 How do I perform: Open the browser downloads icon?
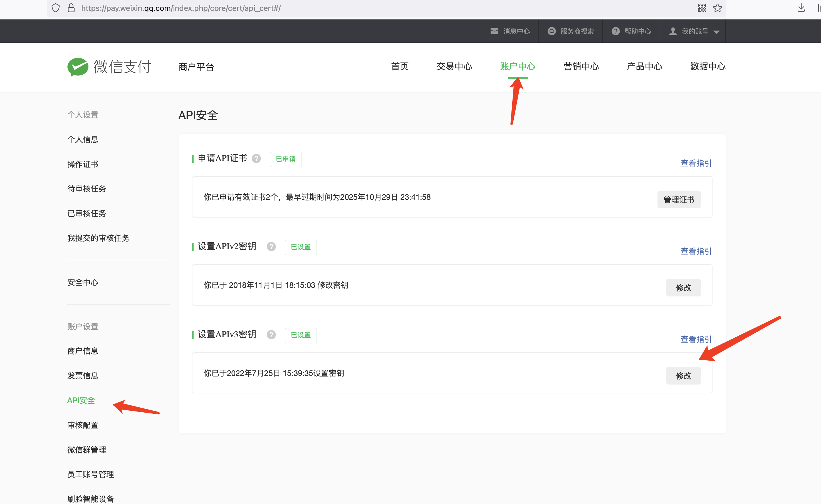[x=801, y=8]
